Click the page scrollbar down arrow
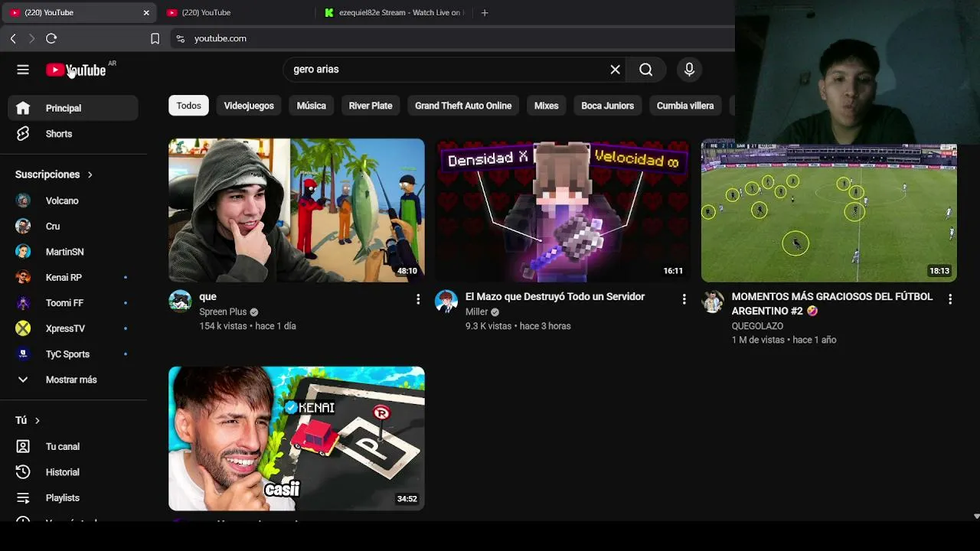980x551 pixels. click(x=976, y=517)
